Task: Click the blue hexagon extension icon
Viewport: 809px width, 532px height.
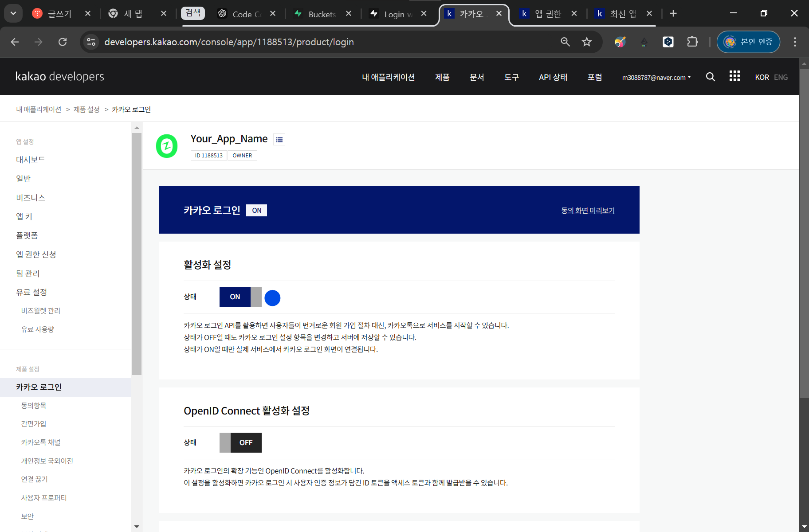Action: (x=668, y=42)
